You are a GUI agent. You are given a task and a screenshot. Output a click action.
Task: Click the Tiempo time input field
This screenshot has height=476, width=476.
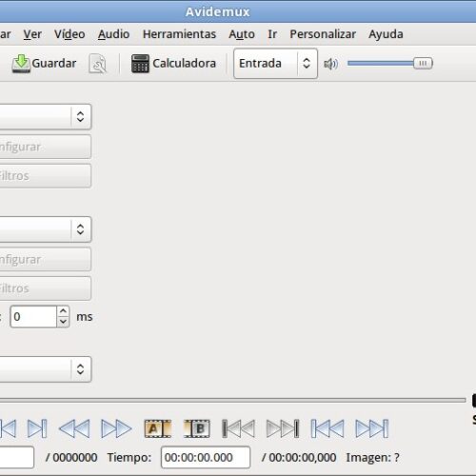pyautogui.click(x=206, y=457)
